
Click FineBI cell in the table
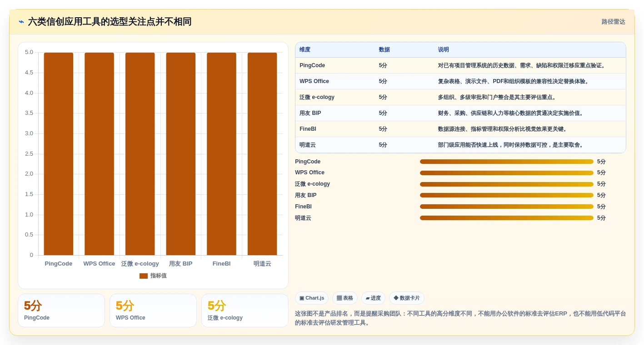pyautogui.click(x=308, y=129)
